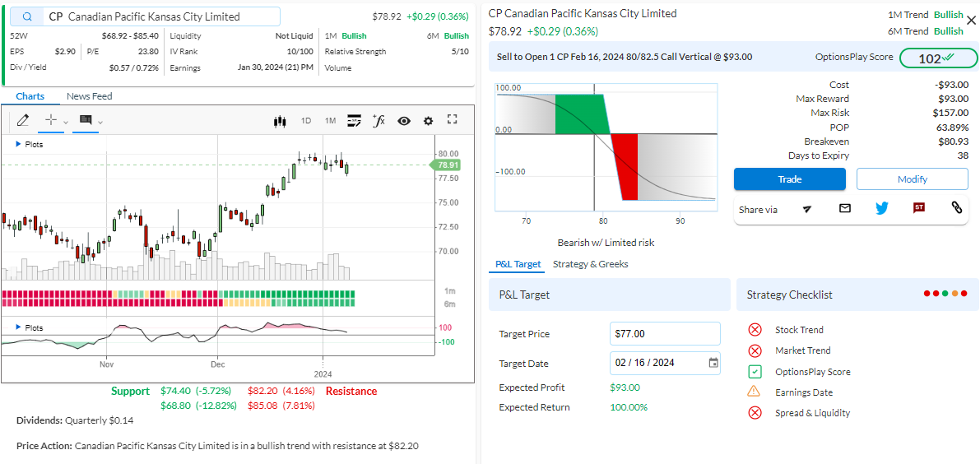
Task: Click the Breakeven $80.93 value
Action: point(953,142)
